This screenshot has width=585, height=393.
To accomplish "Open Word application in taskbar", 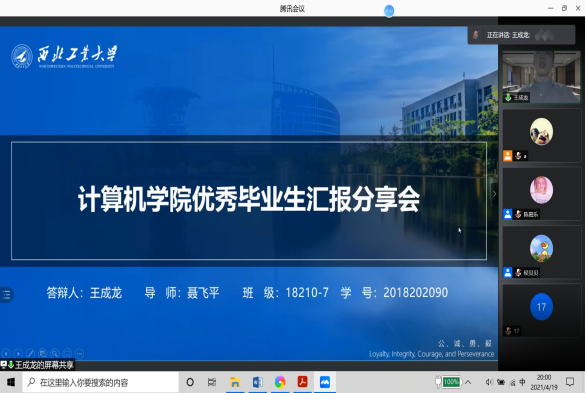I will [x=257, y=382].
